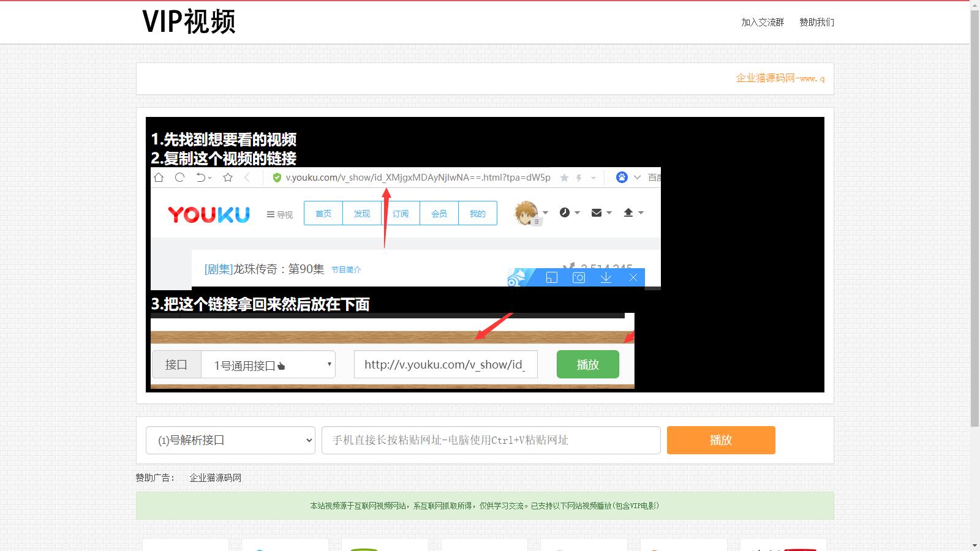Open the 加入交流群 link
This screenshot has width=980, height=551.
pyautogui.click(x=762, y=22)
